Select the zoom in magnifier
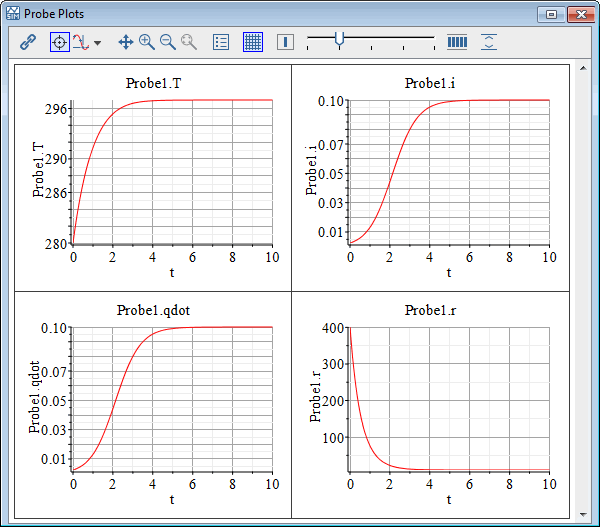Screen dimensions: 600x527 tap(147, 42)
